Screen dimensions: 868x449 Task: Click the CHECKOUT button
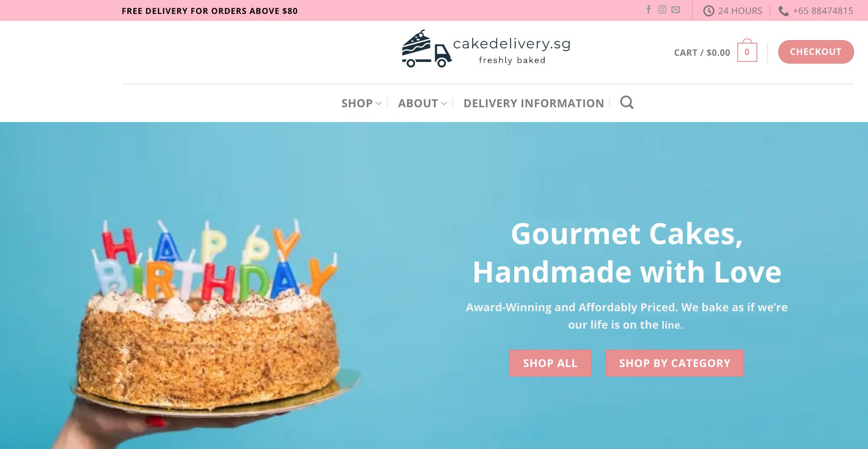click(x=816, y=52)
